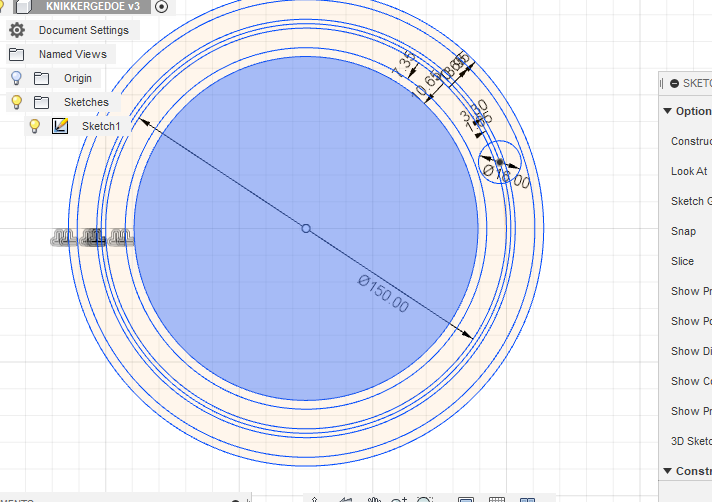Click the sketch center origin point
Image resolution: width=712 pixels, height=502 pixels.
[x=306, y=228]
